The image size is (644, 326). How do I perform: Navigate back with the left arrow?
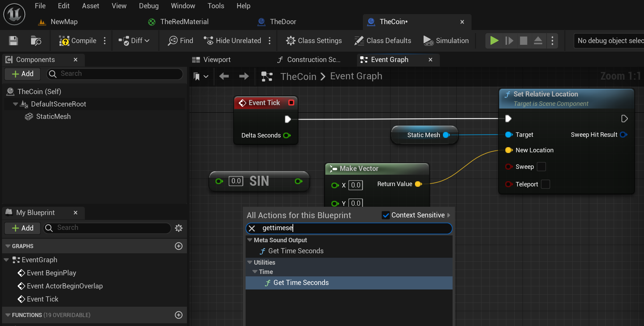tap(224, 76)
